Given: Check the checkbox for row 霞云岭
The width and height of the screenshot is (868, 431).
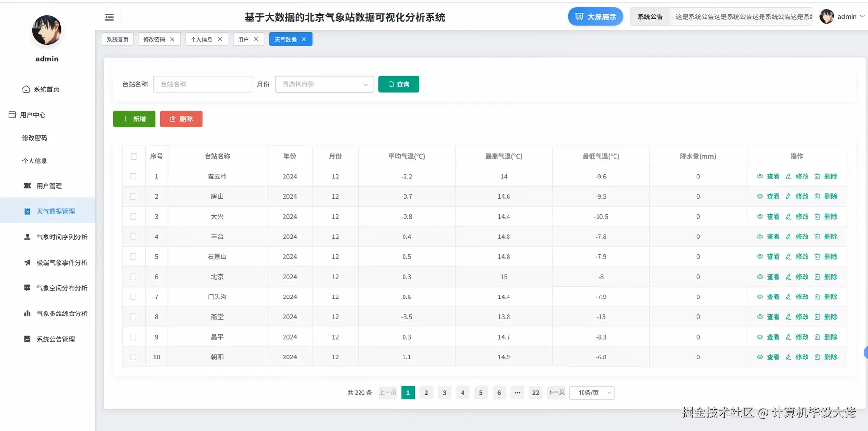Looking at the screenshot, I should (x=133, y=177).
